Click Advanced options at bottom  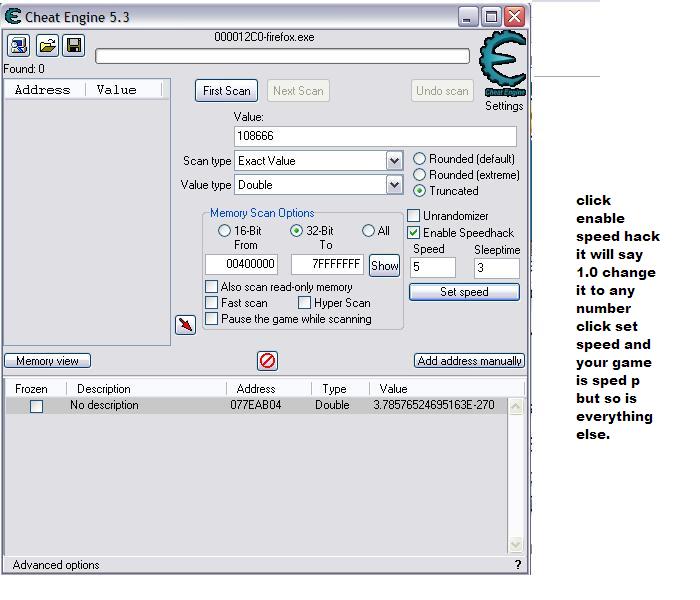(56, 565)
